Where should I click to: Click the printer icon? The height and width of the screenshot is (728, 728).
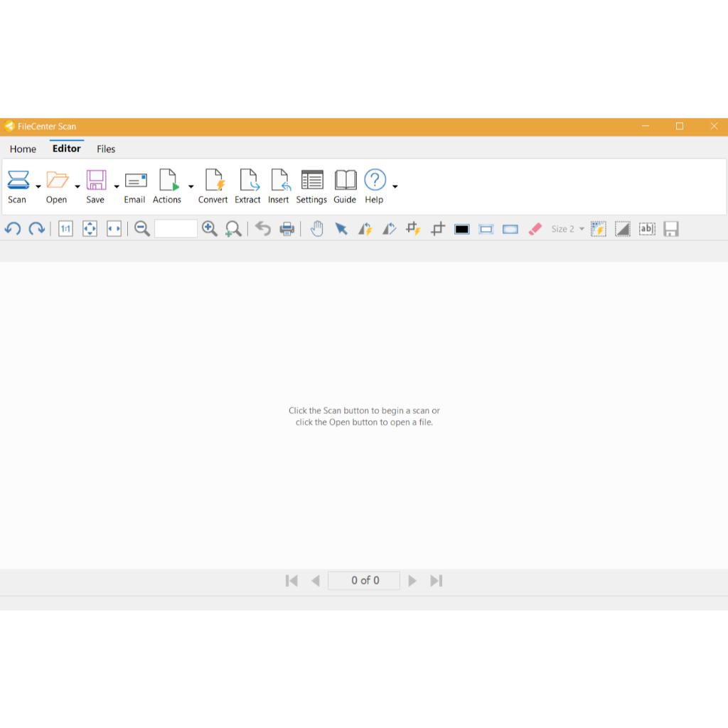click(x=287, y=229)
